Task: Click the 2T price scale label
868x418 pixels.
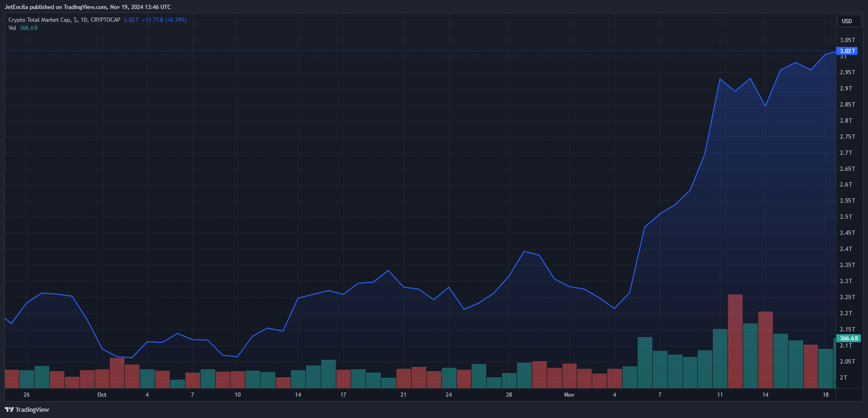Action: click(843, 377)
